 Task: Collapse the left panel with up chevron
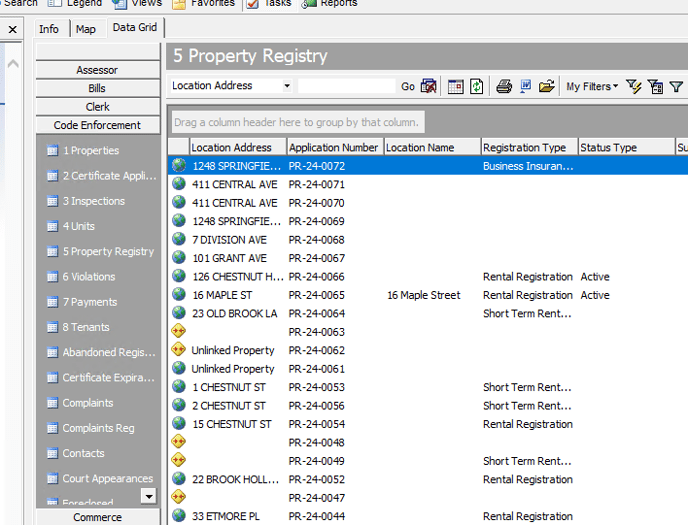(x=13, y=64)
